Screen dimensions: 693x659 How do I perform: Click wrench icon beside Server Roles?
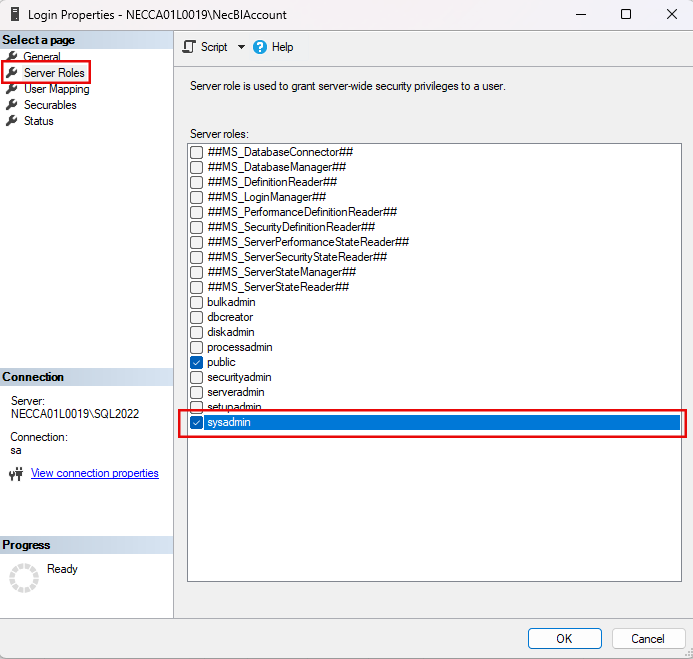click(13, 73)
